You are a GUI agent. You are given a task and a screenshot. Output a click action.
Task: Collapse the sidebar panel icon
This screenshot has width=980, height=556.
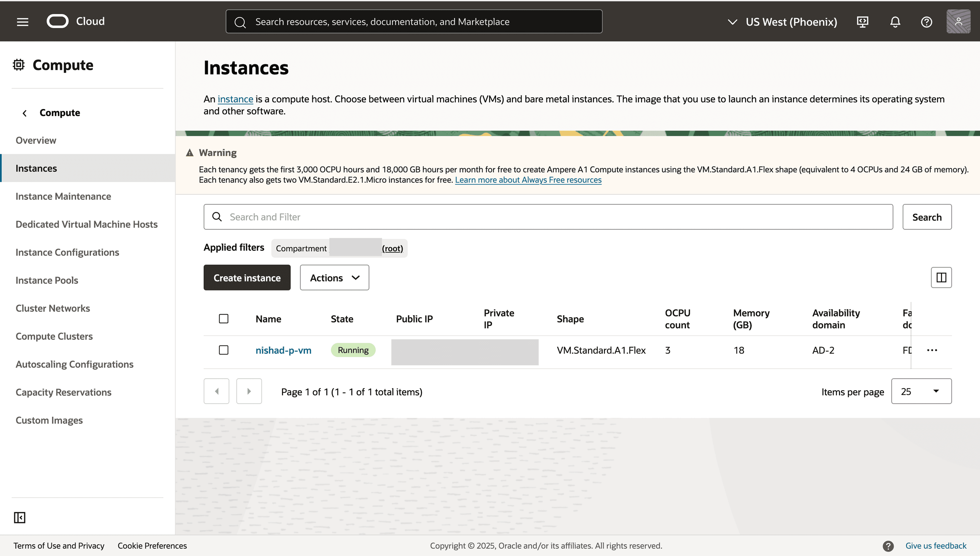click(19, 517)
